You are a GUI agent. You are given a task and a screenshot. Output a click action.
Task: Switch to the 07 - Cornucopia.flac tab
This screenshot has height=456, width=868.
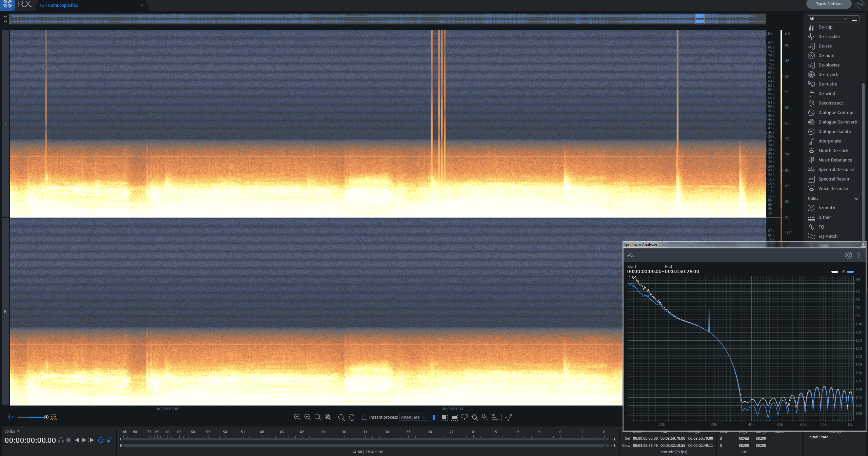point(59,5)
